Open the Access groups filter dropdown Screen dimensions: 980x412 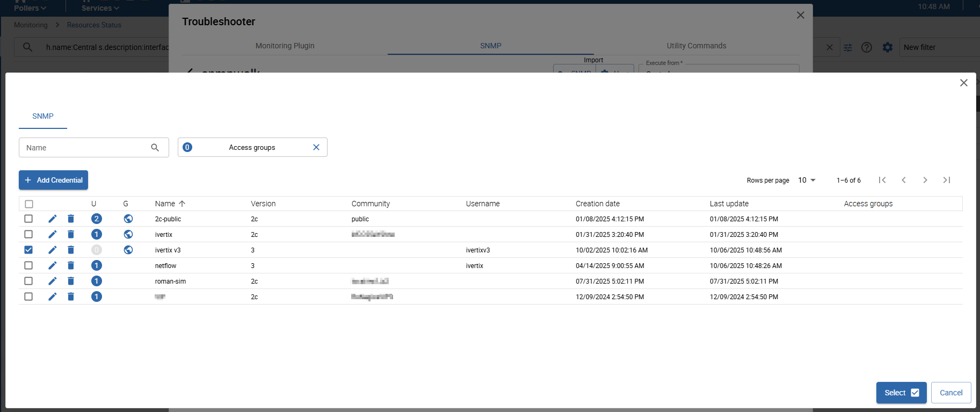point(252,147)
